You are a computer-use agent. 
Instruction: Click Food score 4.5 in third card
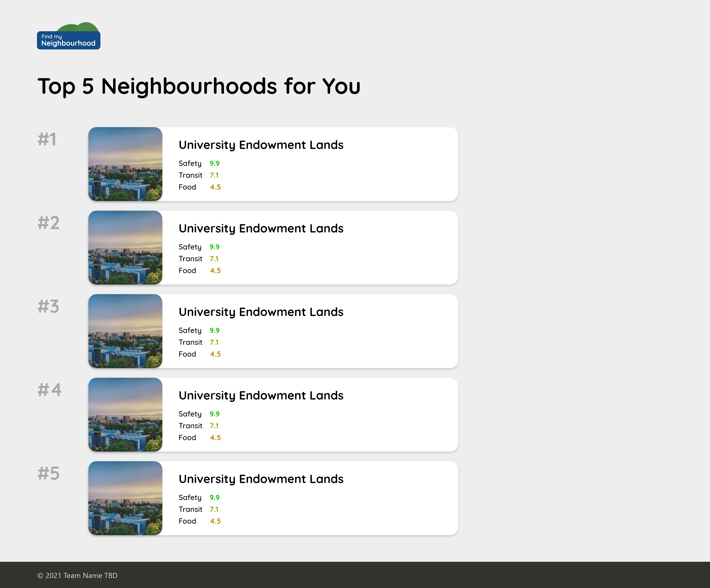215,354
